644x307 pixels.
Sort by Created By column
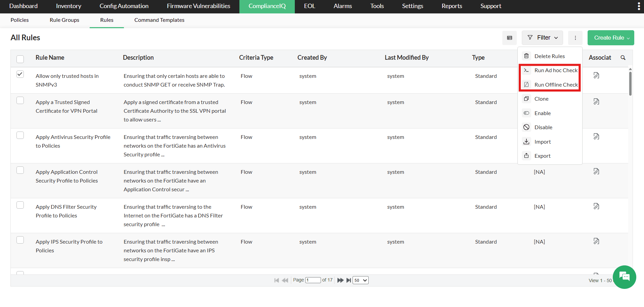(312, 58)
